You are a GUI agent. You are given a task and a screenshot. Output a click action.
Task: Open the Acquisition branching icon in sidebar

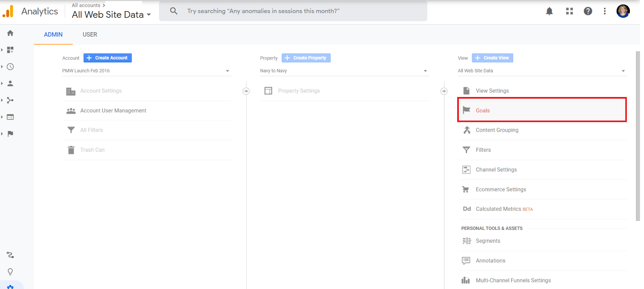[x=10, y=100]
